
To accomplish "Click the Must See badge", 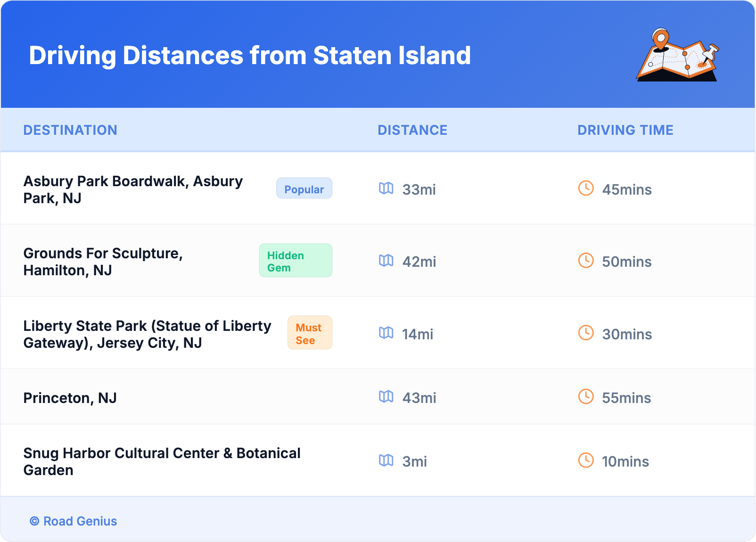I will click(x=310, y=333).
